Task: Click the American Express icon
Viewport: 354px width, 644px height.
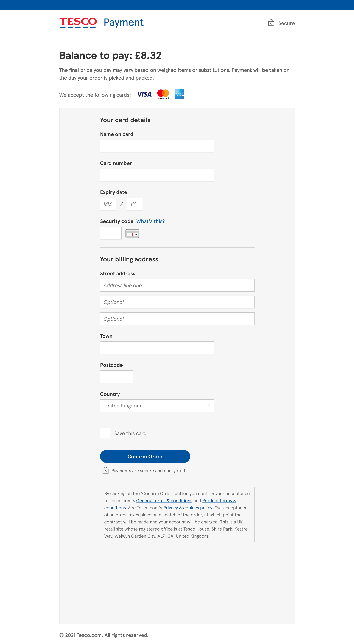Action: pos(180,94)
